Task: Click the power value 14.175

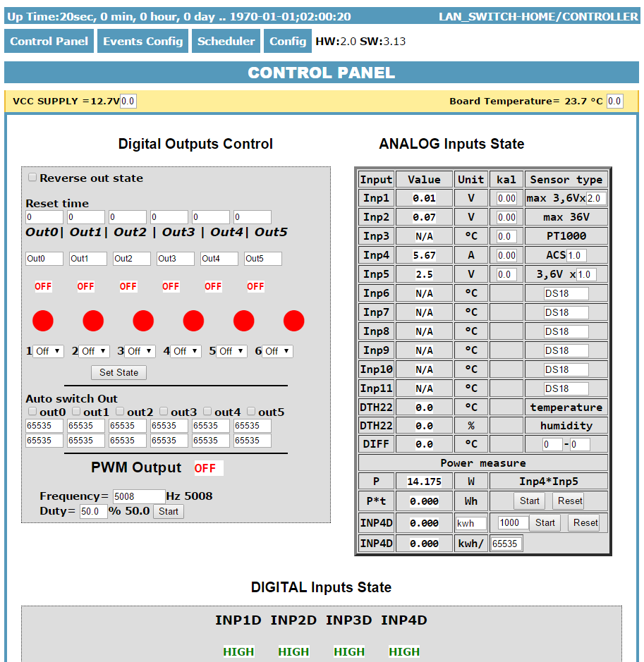Action: [424, 482]
